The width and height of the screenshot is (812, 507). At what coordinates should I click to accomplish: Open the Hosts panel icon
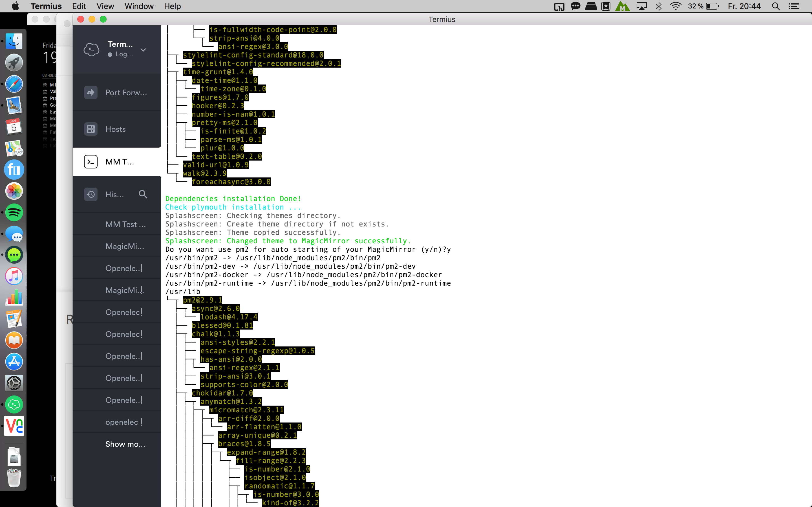[91, 129]
